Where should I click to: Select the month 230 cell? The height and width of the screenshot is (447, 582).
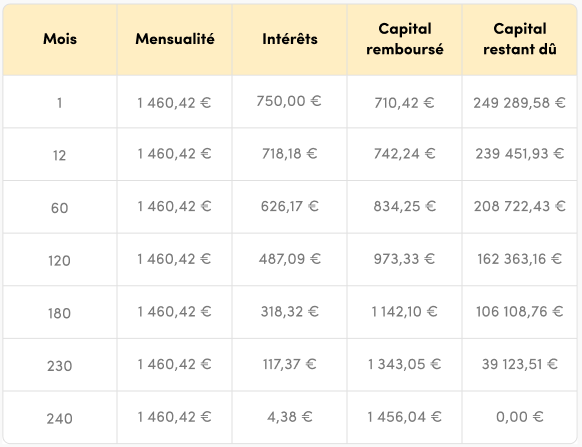pyautogui.click(x=60, y=366)
